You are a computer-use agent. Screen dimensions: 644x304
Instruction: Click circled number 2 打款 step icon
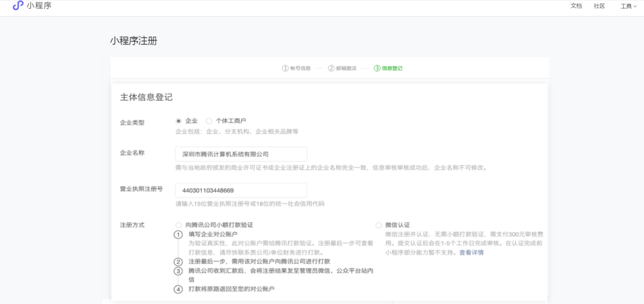coord(178,262)
